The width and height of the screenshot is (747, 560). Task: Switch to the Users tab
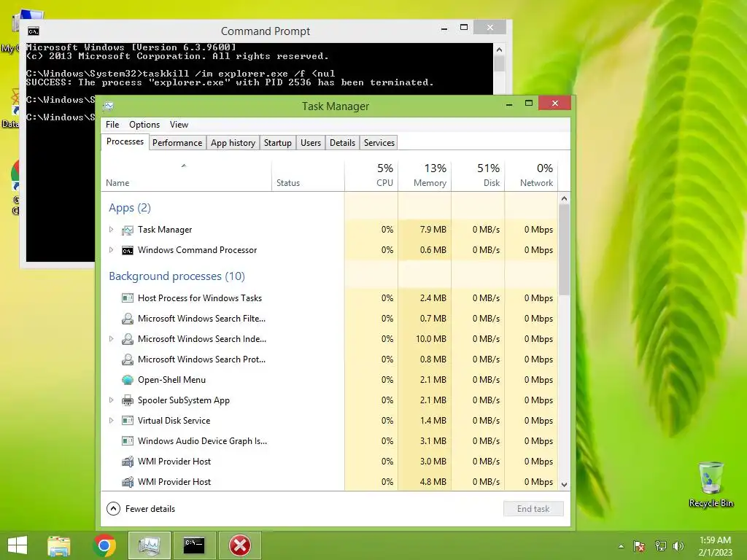[x=311, y=143]
